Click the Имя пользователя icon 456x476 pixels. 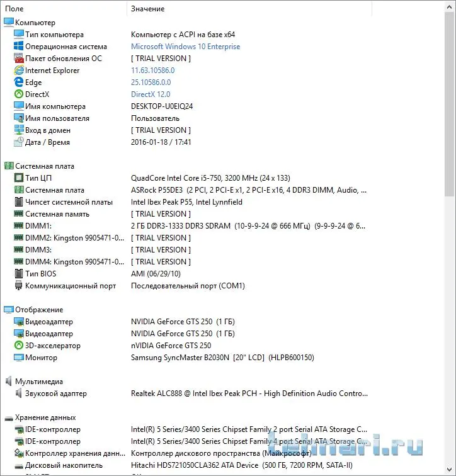pyautogui.click(x=18, y=118)
